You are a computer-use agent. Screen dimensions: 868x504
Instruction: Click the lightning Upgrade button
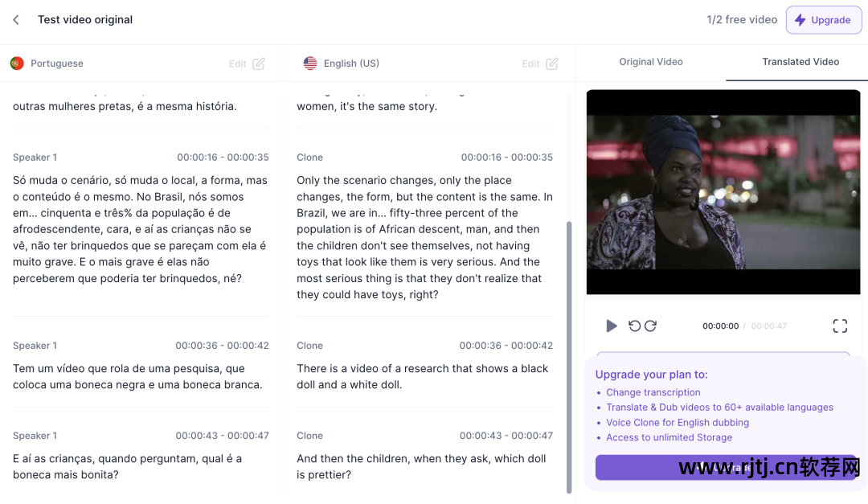824,20
